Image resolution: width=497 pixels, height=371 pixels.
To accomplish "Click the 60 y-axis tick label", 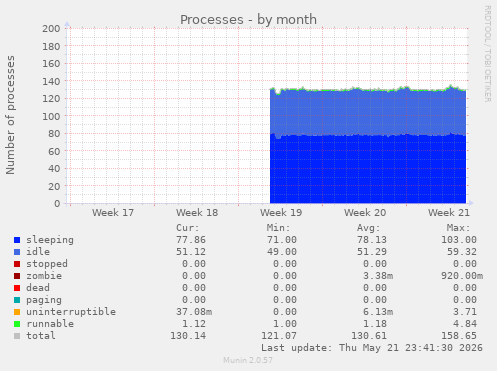I will point(54,151).
